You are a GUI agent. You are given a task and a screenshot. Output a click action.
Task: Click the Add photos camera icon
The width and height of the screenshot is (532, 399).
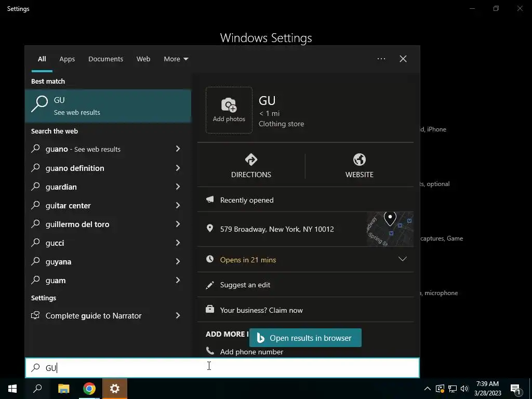pyautogui.click(x=229, y=105)
